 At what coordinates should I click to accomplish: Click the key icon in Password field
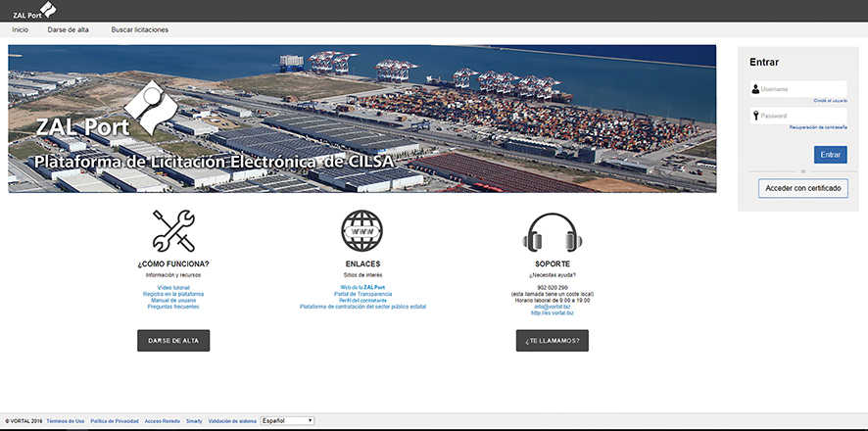tap(755, 116)
